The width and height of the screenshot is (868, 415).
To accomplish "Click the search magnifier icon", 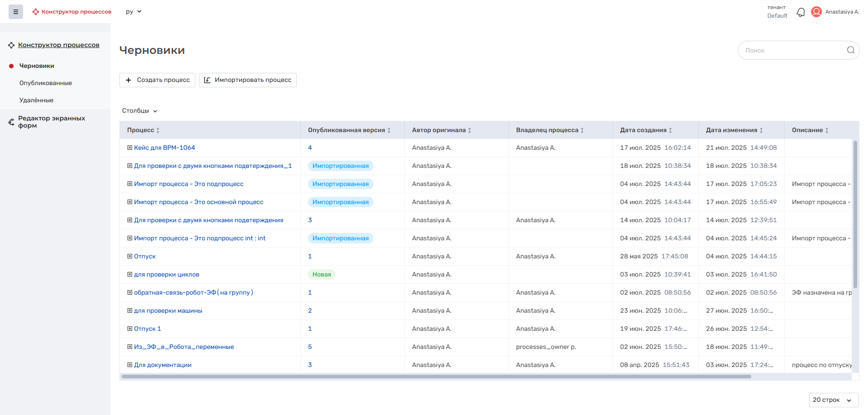I will (x=850, y=50).
